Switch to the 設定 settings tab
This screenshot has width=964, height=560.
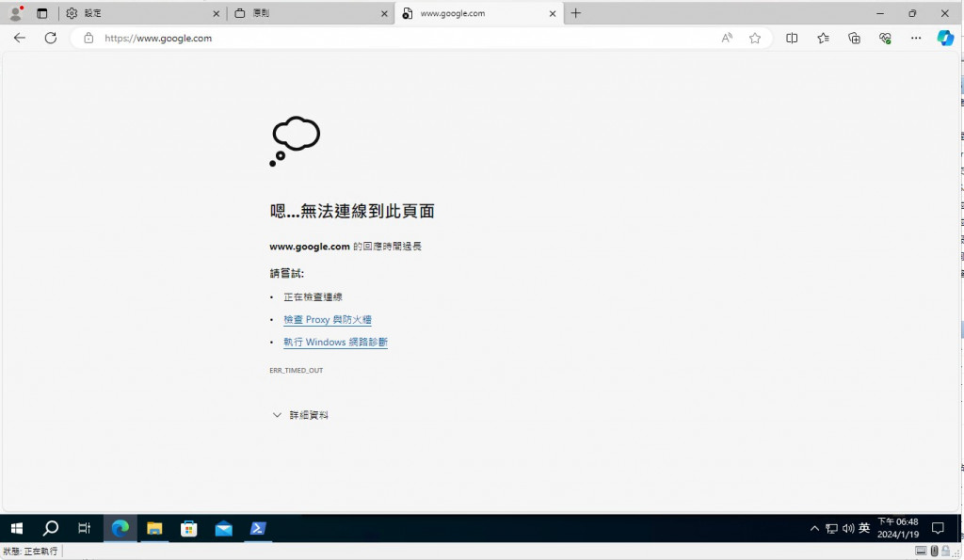coord(143,13)
